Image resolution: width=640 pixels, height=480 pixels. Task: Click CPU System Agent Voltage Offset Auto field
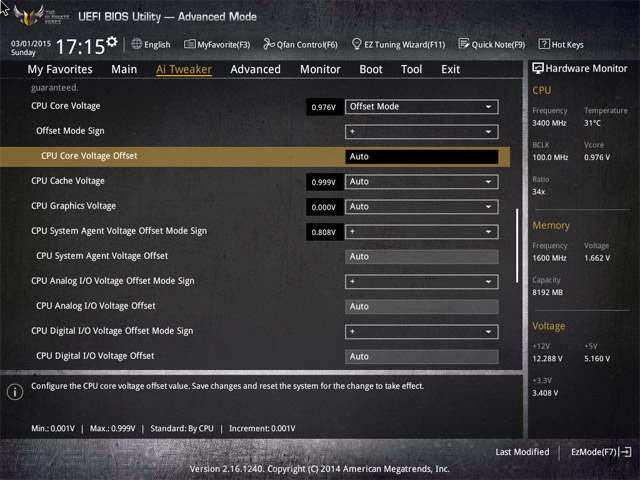click(x=422, y=257)
